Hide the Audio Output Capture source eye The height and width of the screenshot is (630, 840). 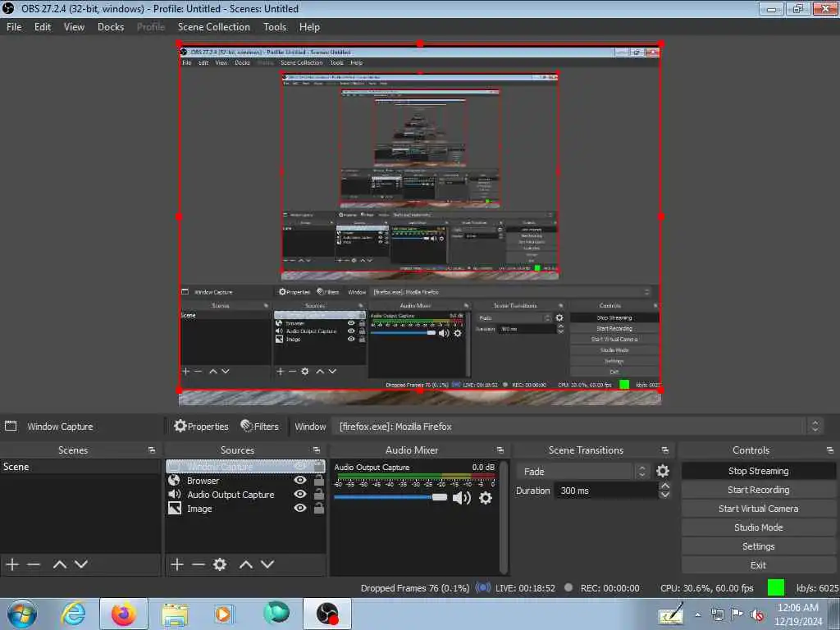click(x=300, y=494)
